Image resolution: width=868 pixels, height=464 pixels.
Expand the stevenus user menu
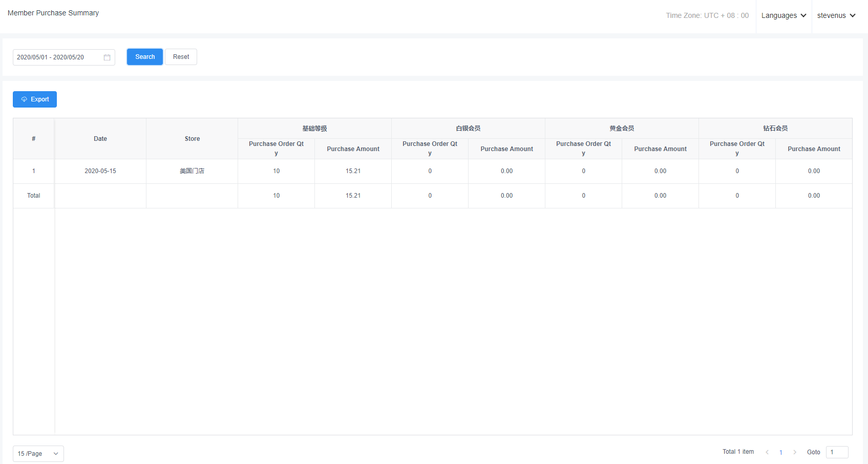(836, 16)
